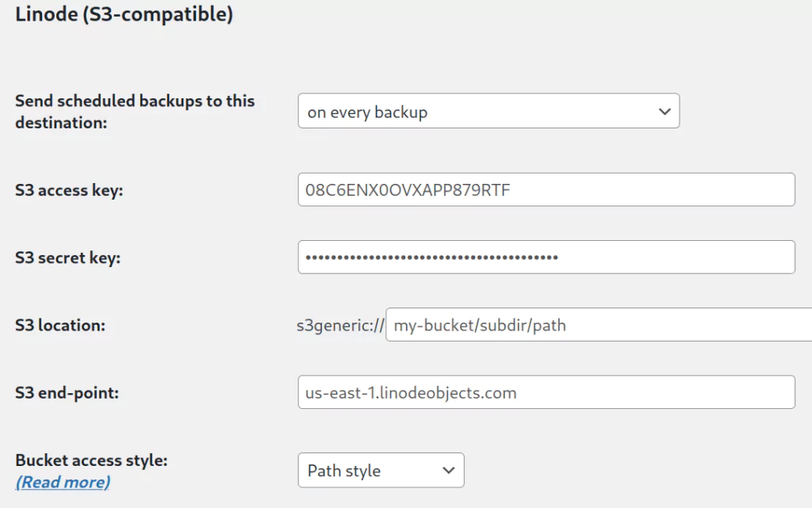Select the S3 end-point input field

point(546,392)
